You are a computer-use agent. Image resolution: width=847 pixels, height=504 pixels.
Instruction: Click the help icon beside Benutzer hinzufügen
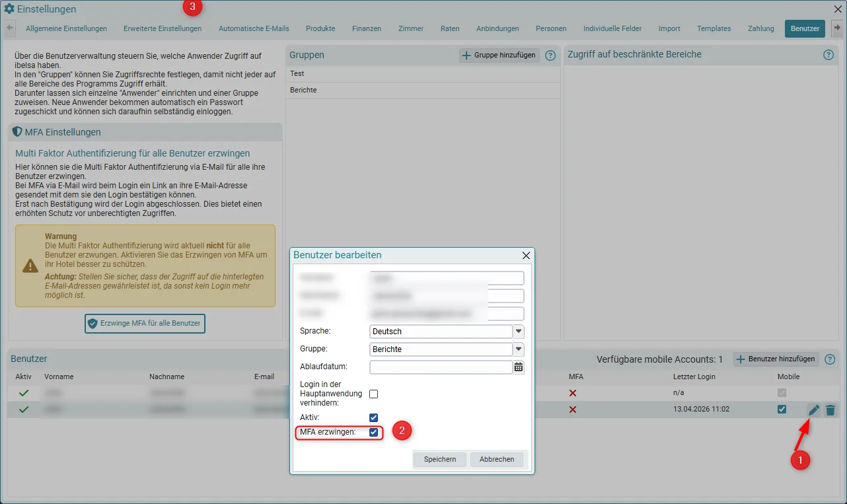pyautogui.click(x=830, y=359)
